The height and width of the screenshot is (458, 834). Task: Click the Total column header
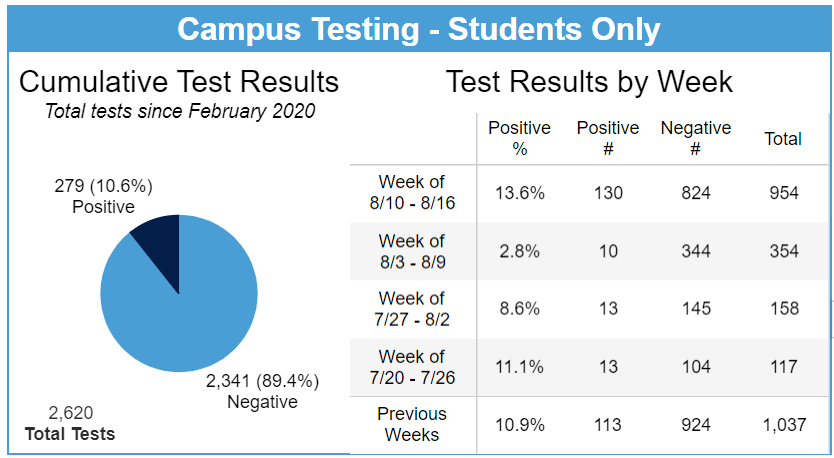pos(783,139)
